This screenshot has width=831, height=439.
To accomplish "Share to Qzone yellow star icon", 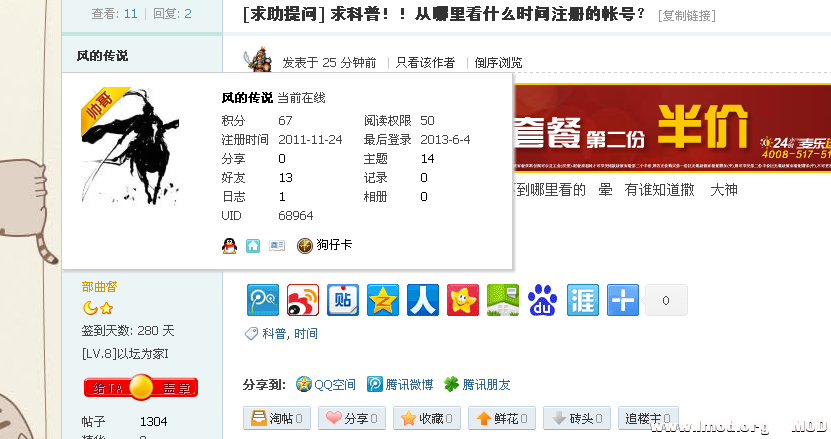I will pyautogui.click(x=383, y=300).
